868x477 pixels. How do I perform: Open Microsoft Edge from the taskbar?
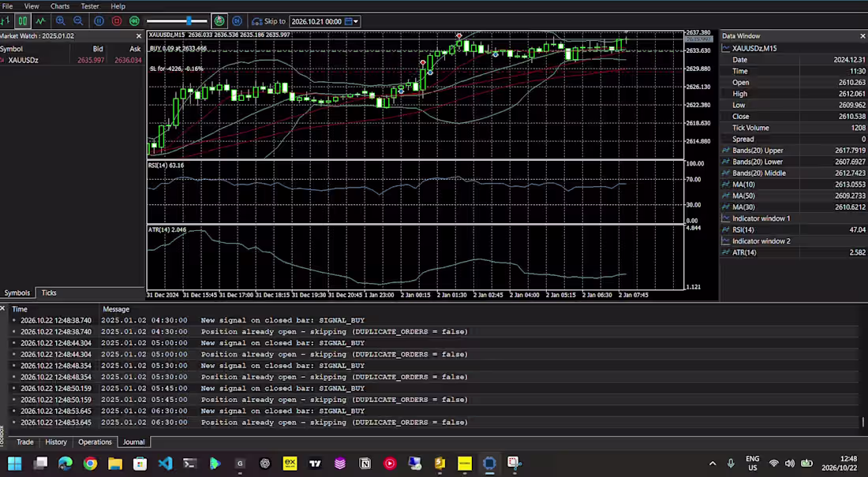coord(65,463)
